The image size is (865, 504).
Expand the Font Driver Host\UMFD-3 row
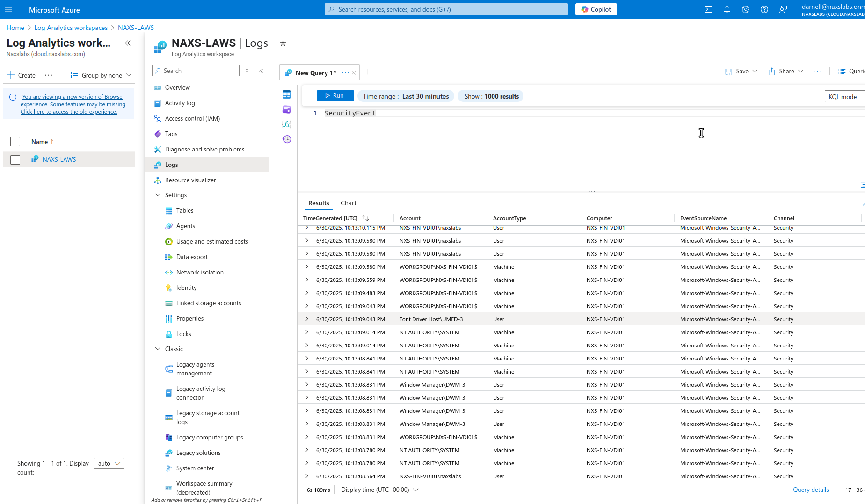[307, 319]
